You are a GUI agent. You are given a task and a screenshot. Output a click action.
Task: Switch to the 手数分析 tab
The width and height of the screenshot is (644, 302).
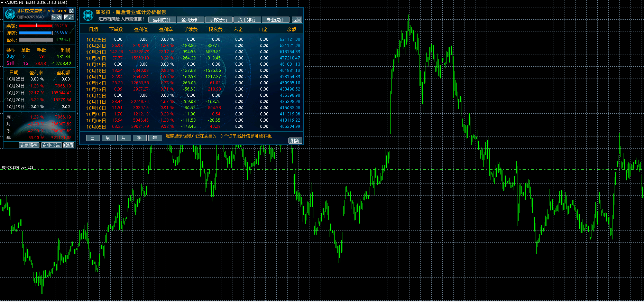point(219,20)
